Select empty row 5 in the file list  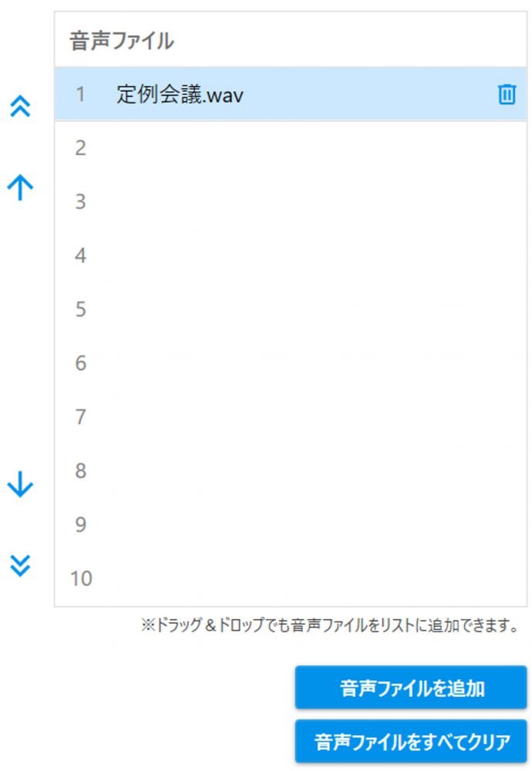pos(291,309)
